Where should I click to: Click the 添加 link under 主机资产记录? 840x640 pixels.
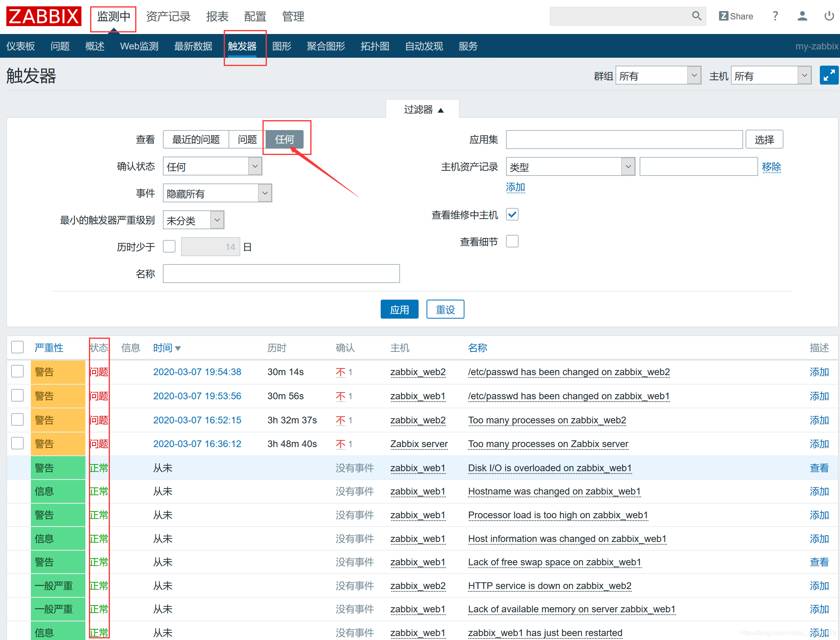[516, 187]
